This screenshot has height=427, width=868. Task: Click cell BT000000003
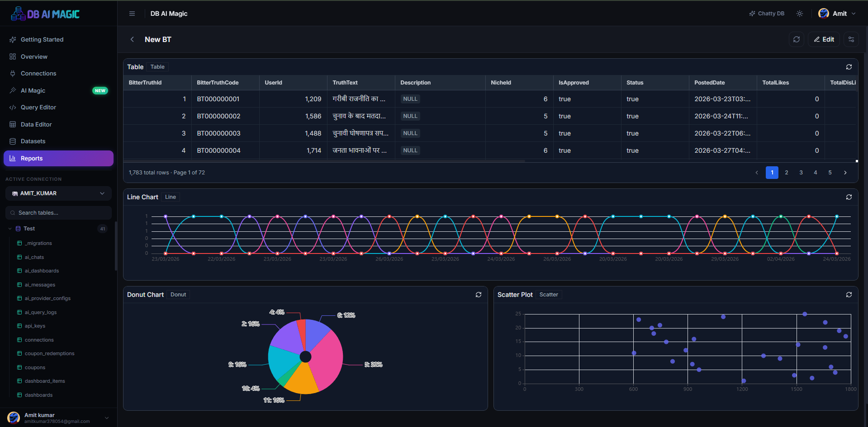pos(225,133)
